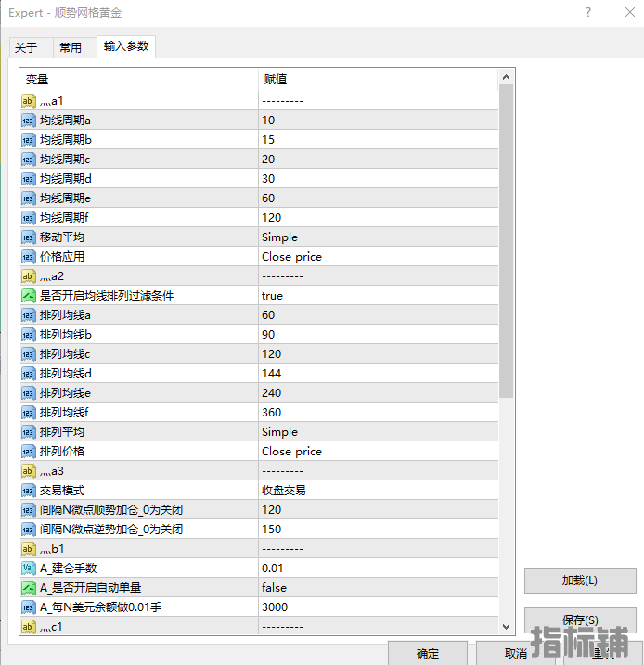
Task: Click the scrollbar down arrow
Action: [506, 626]
